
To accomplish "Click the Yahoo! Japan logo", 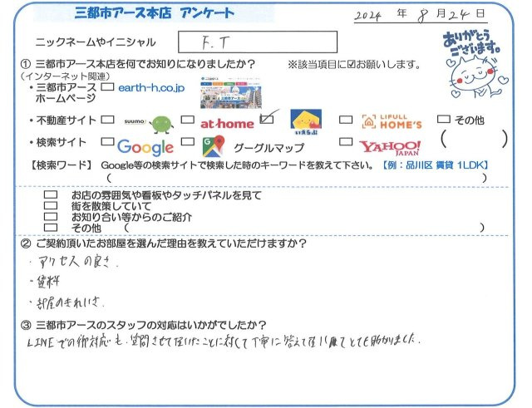I will (x=390, y=147).
